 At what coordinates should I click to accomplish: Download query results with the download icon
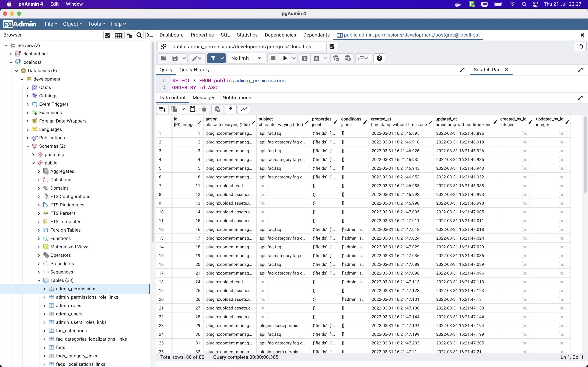click(230, 109)
